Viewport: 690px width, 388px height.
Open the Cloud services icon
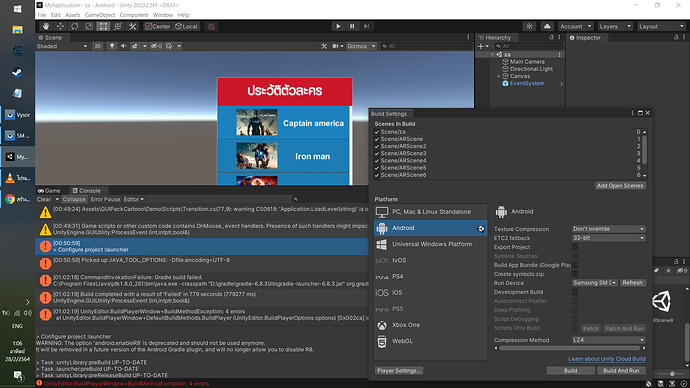click(x=547, y=26)
